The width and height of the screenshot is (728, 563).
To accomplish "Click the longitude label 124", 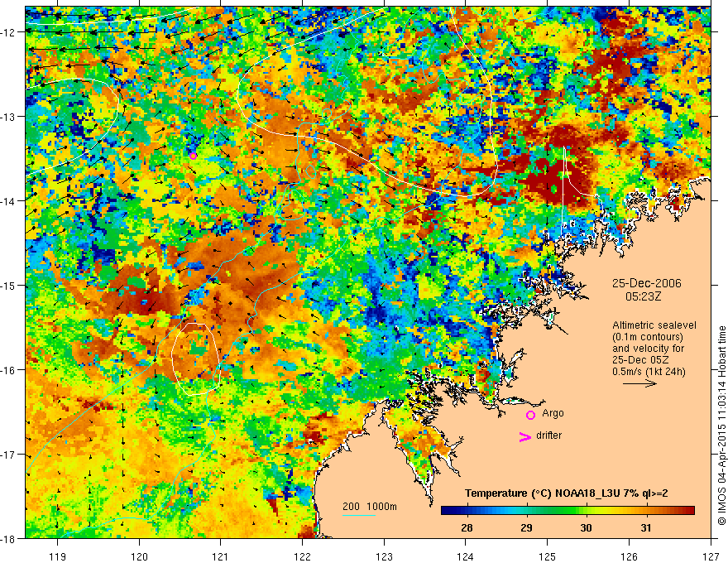I will (466, 556).
